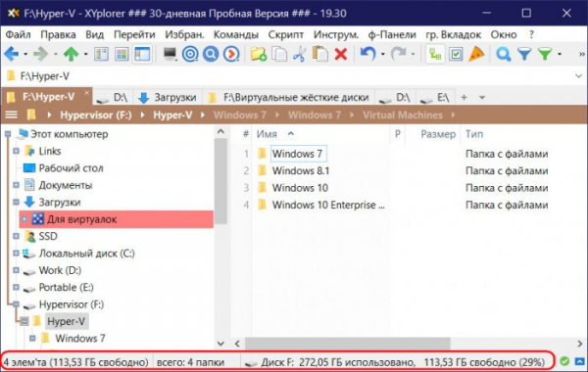Image resolution: width=588 pixels, height=372 pixels.
Task: Click the blue target hotlist icon
Action: click(x=190, y=54)
